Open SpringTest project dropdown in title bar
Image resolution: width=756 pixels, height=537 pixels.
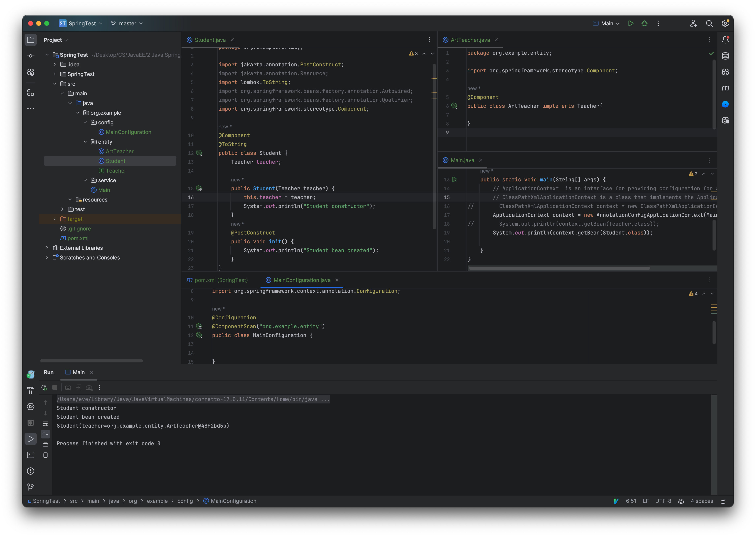click(81, 24)
